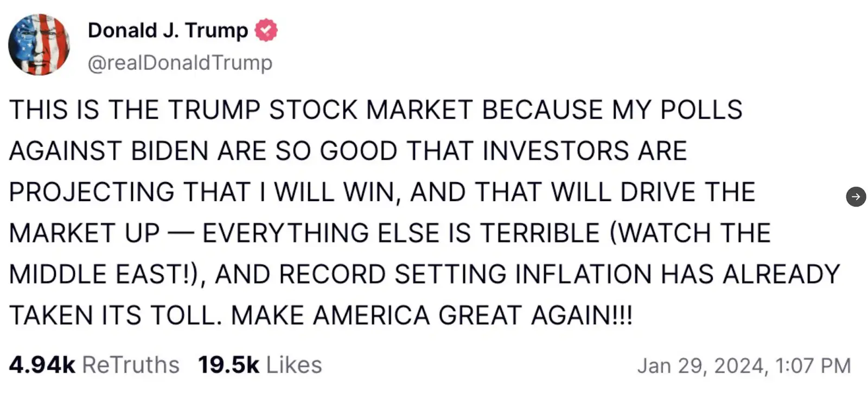View the 4.94k ReTruths count
The width and height of the screenshot is (868, 393).
(42, 365)
